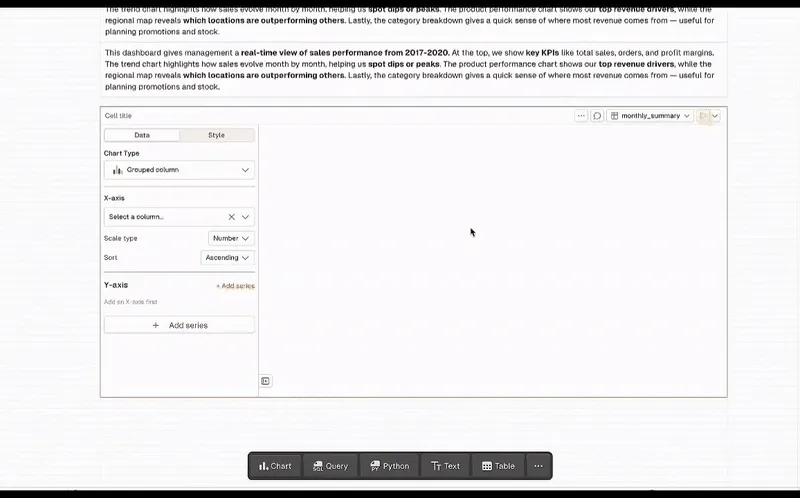Add a Chart cell from toolbar
Image resolution: width=800 pixels, height=498 pixels.
pyautogui.click(x=275, y=466)
